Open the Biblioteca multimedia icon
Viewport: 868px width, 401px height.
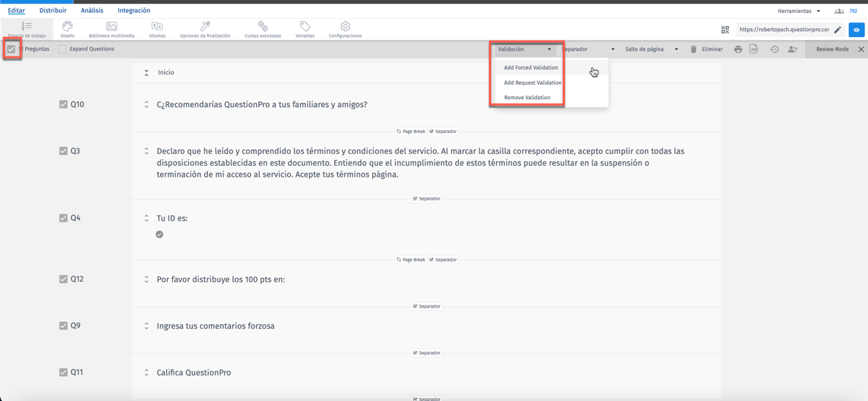point(111,26)
